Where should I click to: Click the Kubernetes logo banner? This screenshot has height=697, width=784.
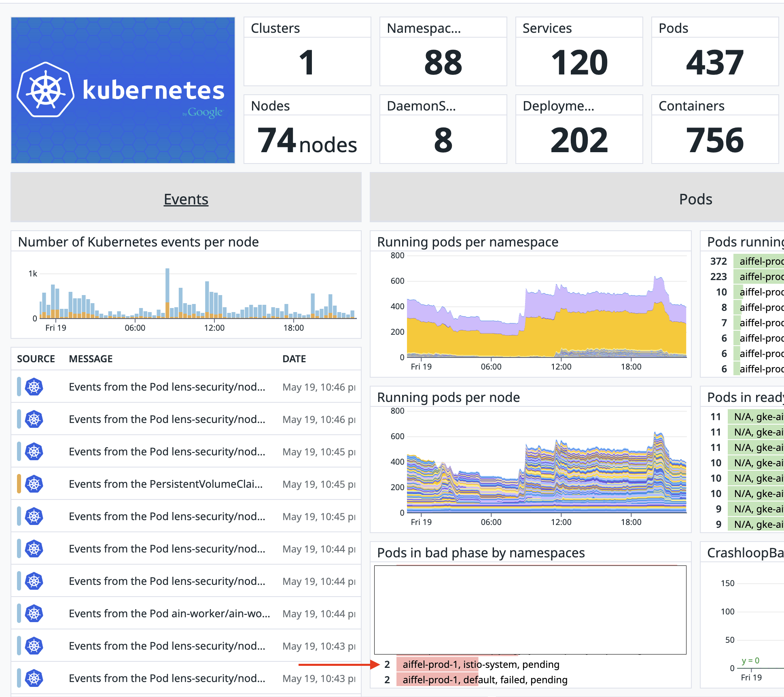pyautogui.click(x=123, y=90)
